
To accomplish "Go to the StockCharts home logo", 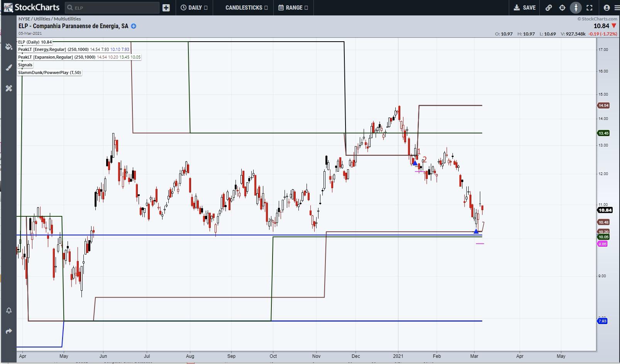I will pos(32,8).
